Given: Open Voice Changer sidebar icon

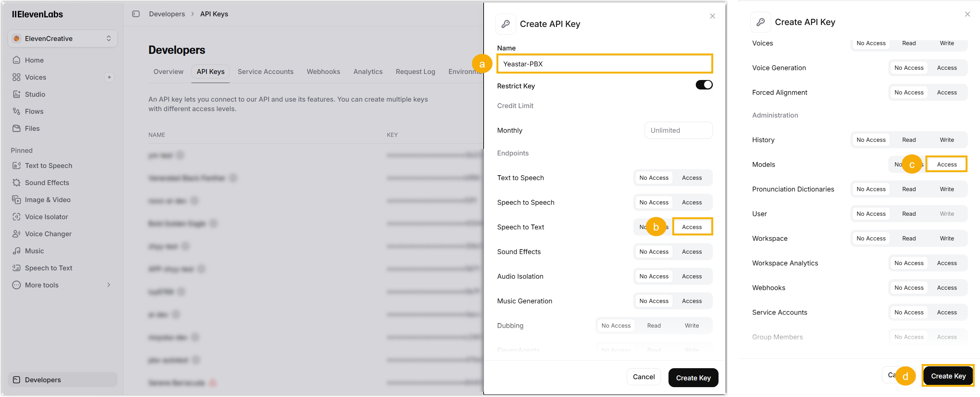Looking at the screenshot, I should (x=16, y=234).
